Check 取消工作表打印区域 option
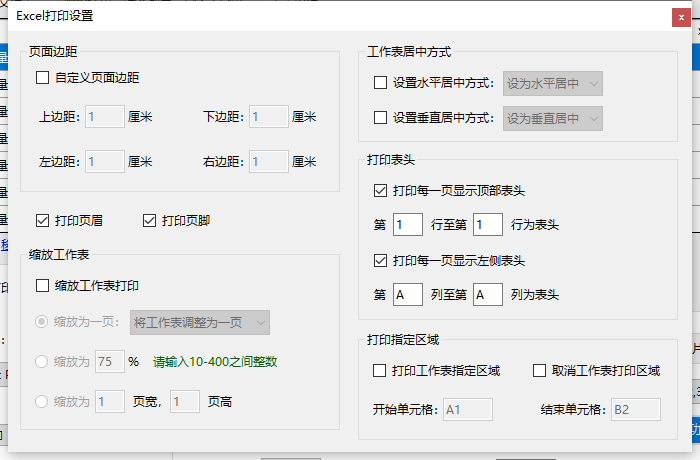This screenshot has height=460, width=700. pyautogui.click(x=539, y=371)
